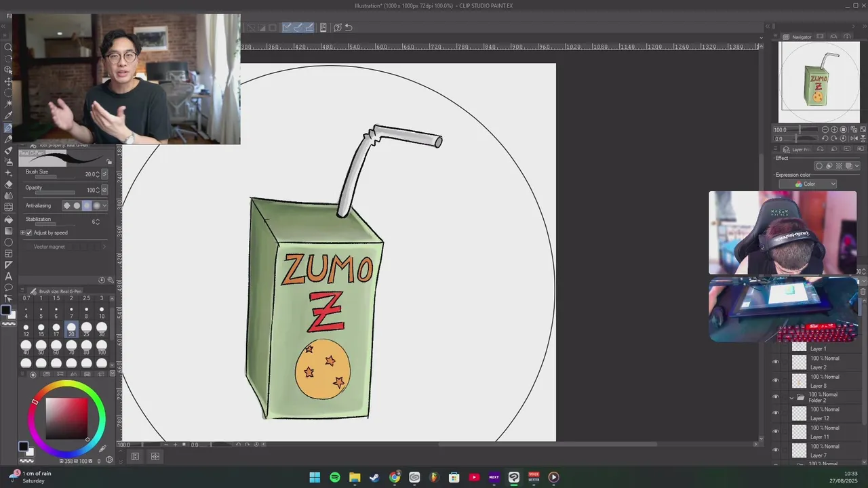The width and height of the screenshot is (868, 488).
Task: Click the Navigator zoom out button
Action: pos(825,129)
